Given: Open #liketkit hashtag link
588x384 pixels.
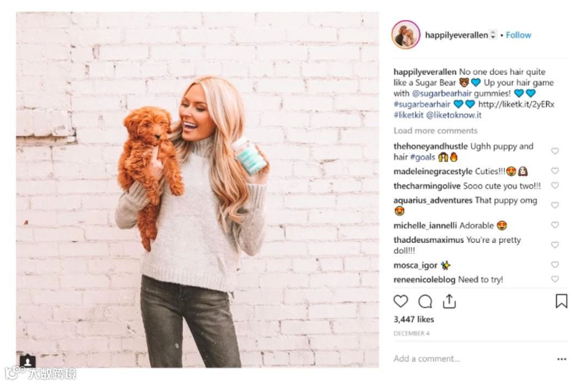Looking at the screenshot, I should 408,115.
